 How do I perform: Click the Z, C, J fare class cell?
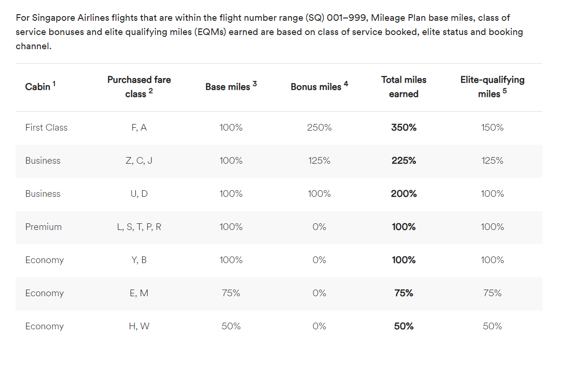(139, 161)
